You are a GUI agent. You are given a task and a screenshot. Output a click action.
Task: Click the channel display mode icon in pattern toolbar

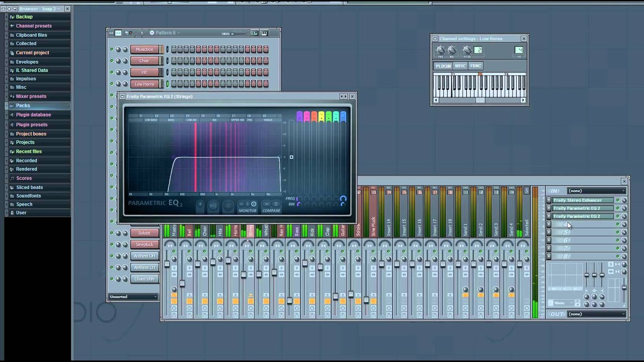click(x=117, y=33)
